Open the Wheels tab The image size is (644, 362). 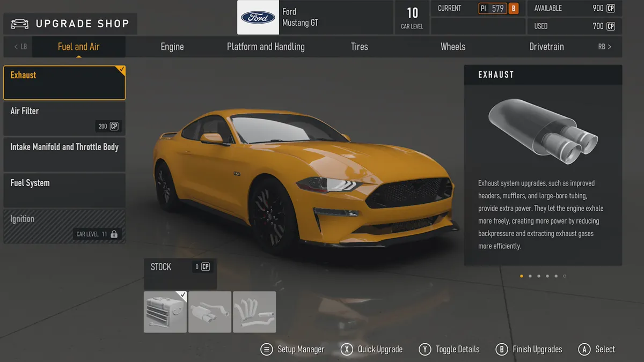pos(453,47)
